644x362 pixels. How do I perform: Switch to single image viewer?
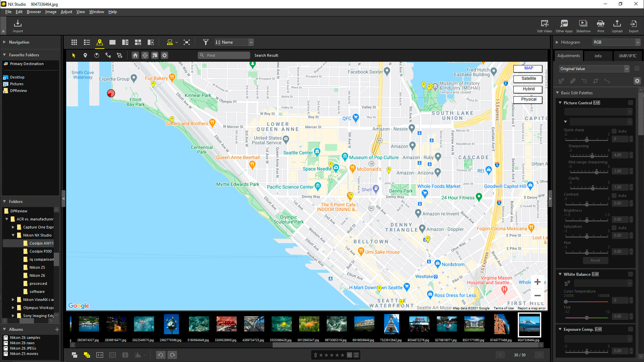pos(112,42)
